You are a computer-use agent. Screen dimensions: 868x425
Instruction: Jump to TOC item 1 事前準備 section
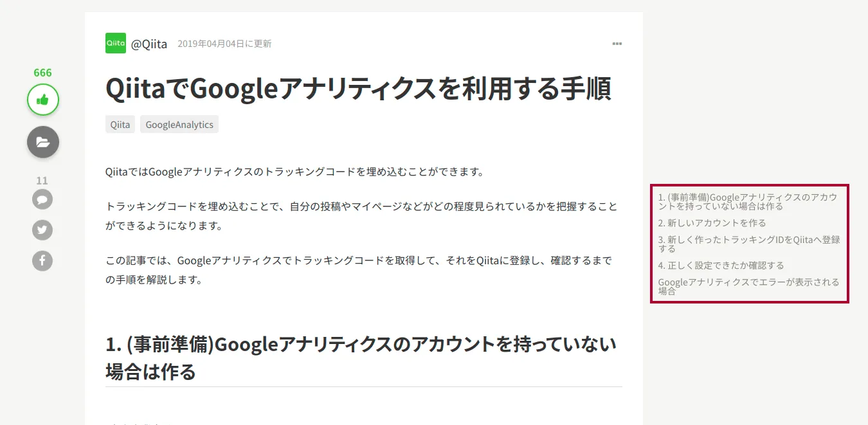748,202
